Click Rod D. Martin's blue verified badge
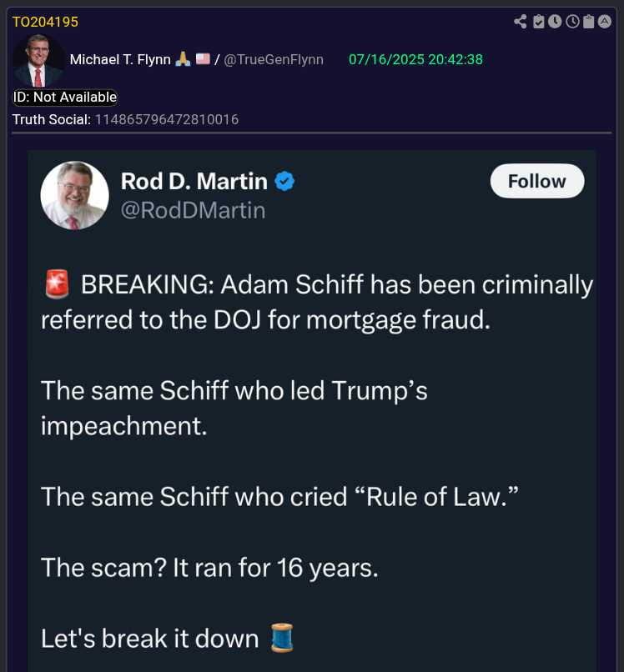The height and width of the screenshot is (672, 624). click(285, 181)
